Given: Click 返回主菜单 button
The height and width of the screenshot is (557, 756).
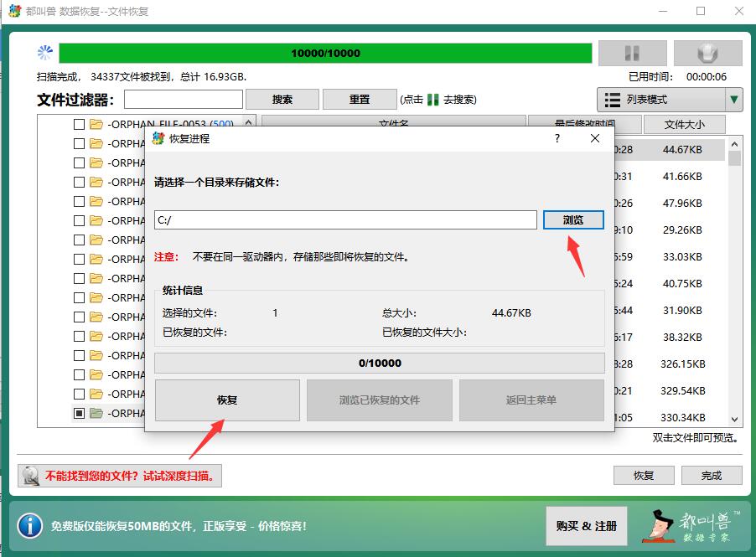Looking at the screenshot, I should coord(531,400).
